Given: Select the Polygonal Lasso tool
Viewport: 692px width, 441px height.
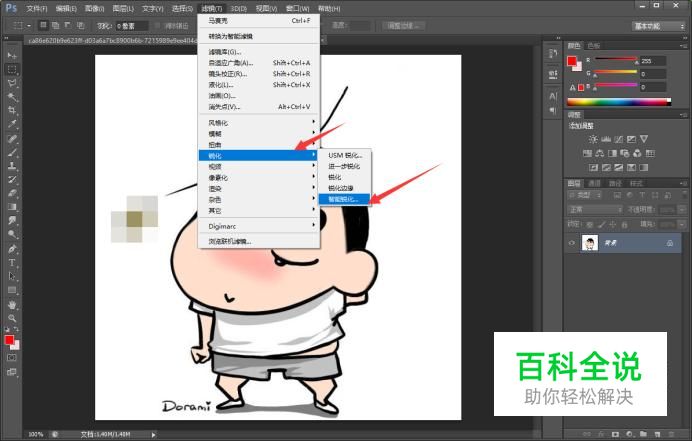Looking at the screenshot, I should coord(12,83).
